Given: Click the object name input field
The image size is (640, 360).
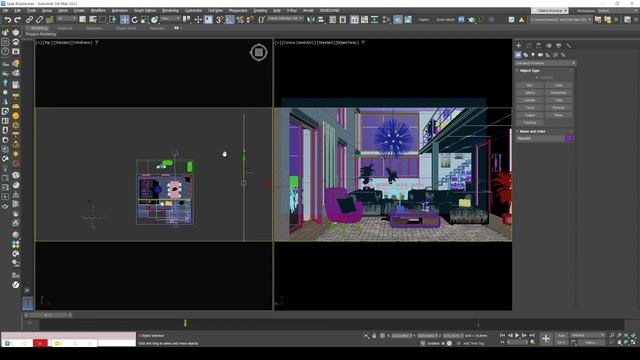Looking at the screenshot, I should [x=540, y=139].
